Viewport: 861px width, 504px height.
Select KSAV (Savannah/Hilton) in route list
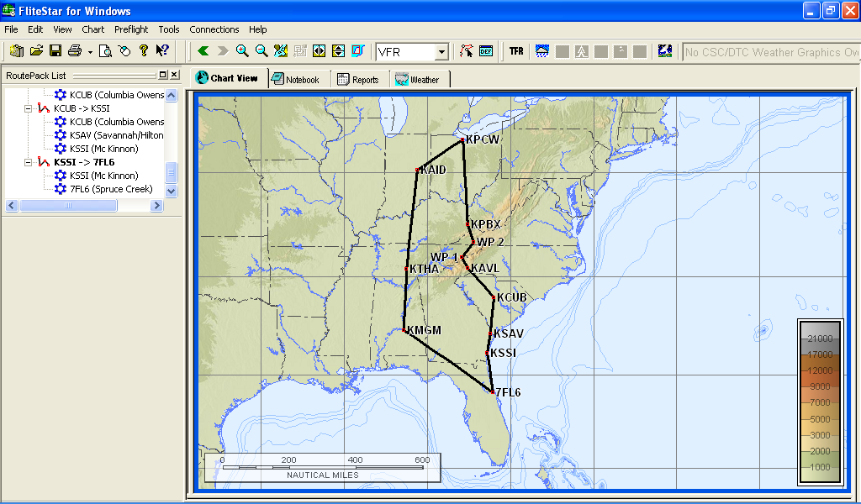[x=116, y=135]
